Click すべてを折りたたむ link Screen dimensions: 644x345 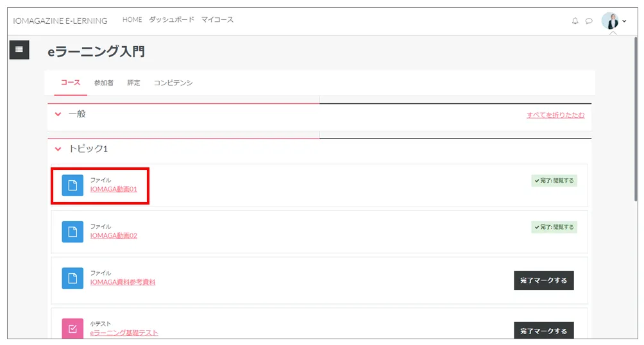click(555, 115)
